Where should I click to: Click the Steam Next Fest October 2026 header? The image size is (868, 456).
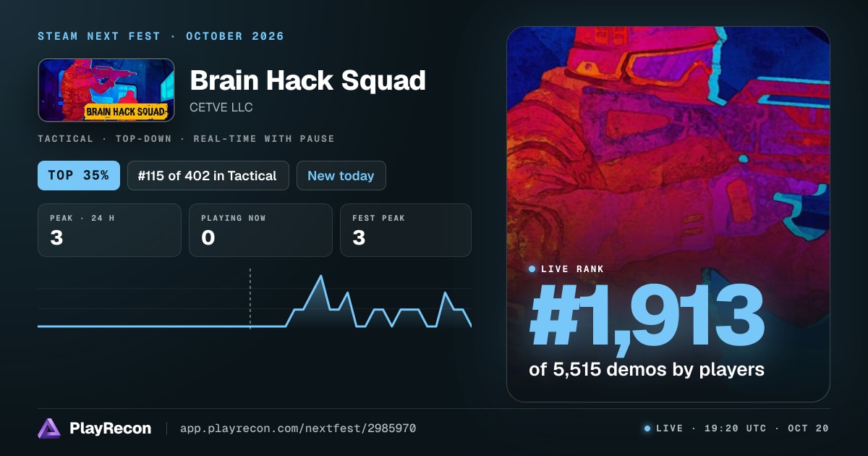point(161,36)
